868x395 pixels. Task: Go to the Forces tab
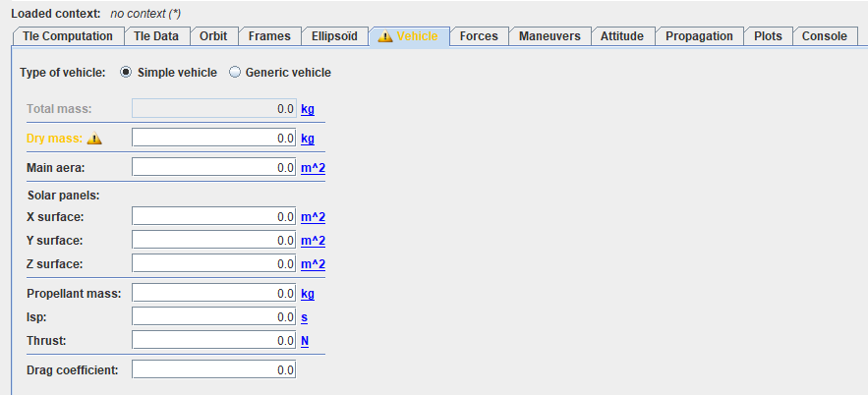coord(479,36)
